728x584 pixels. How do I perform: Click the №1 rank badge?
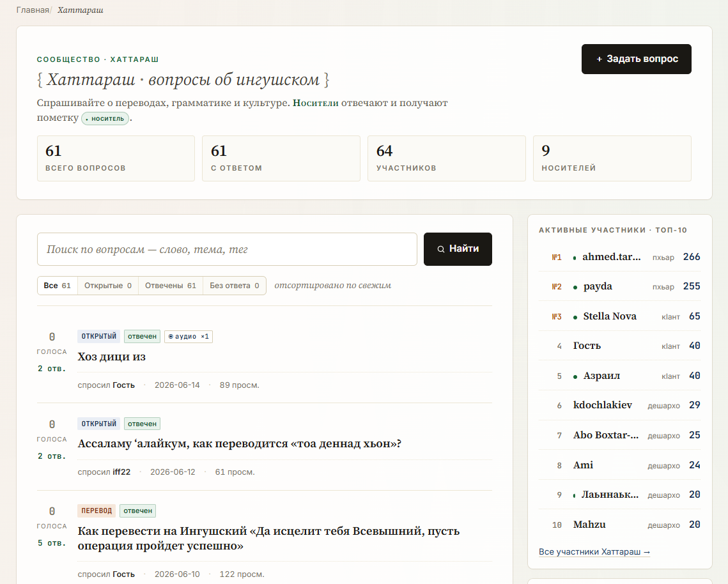(x=557, y=257)
